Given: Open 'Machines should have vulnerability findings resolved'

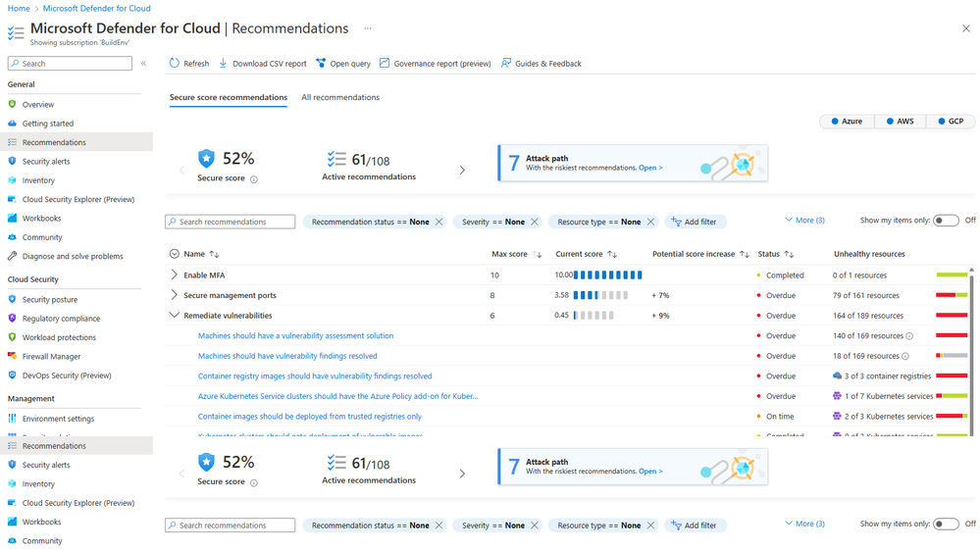Looking at the screenshot, I should coord(287,356).
